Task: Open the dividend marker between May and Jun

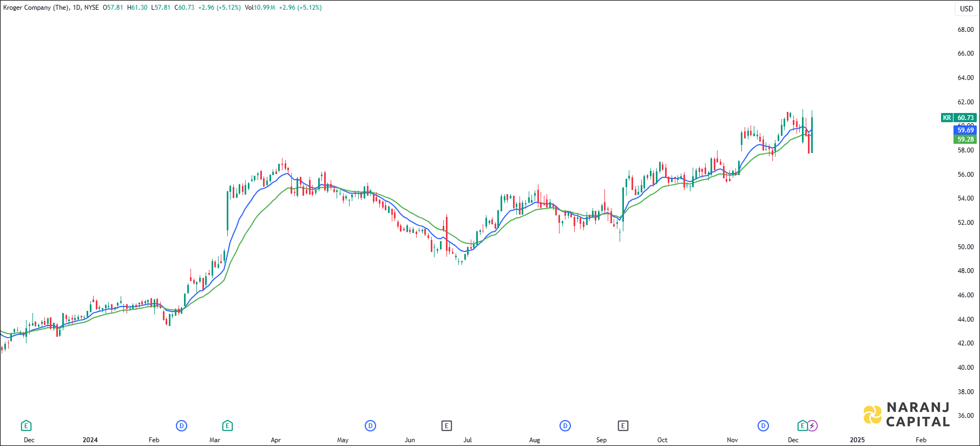Action: click(370, 426)
